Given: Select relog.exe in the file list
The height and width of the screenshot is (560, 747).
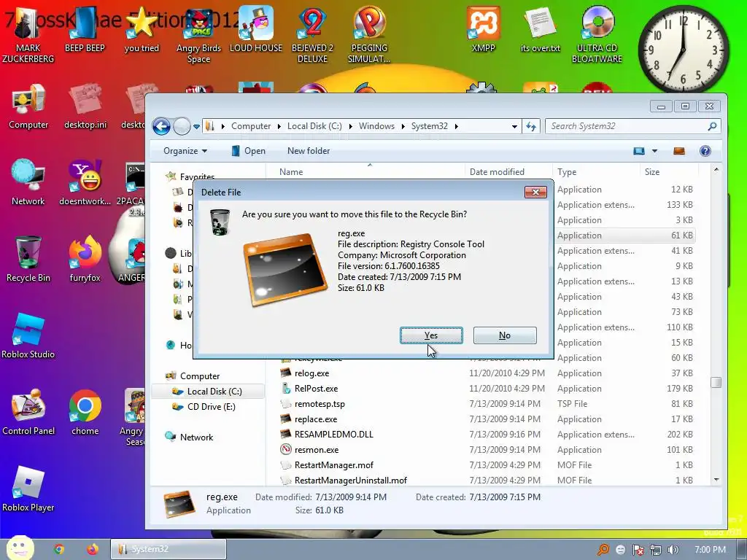Looking at the screenshot, I should point(311,373).
